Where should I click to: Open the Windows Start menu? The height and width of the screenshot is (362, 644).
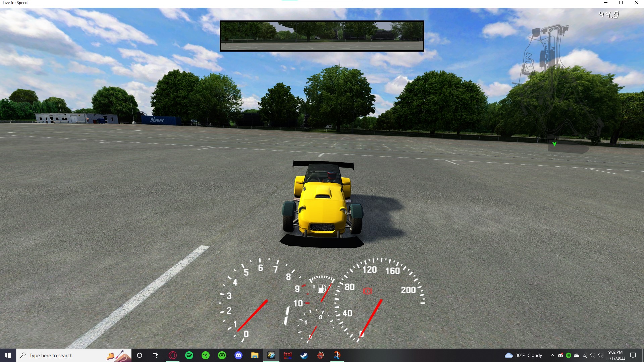point(8,355)
